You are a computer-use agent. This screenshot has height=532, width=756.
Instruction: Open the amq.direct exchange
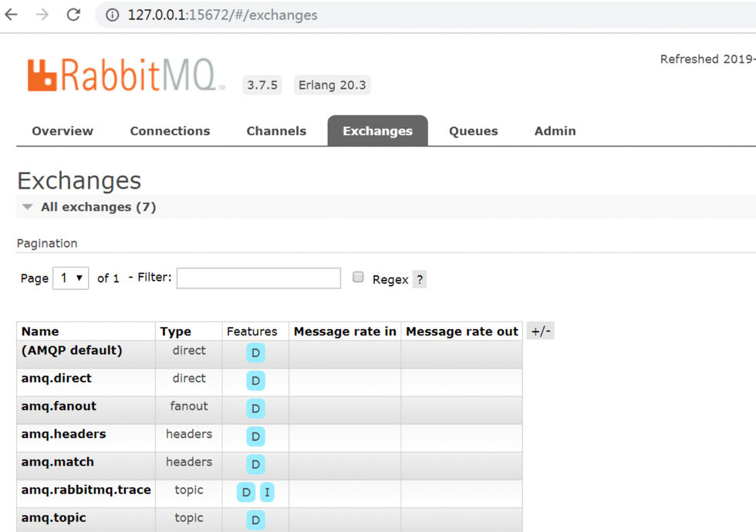(56, 379)
